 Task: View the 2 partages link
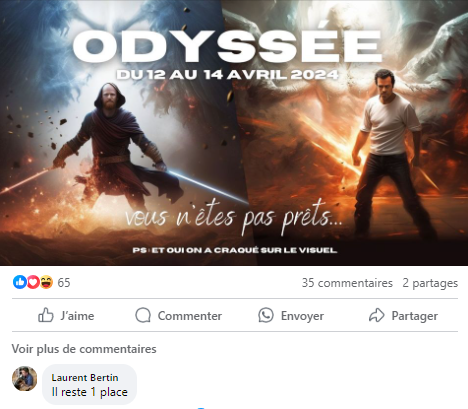coord(430,283)
